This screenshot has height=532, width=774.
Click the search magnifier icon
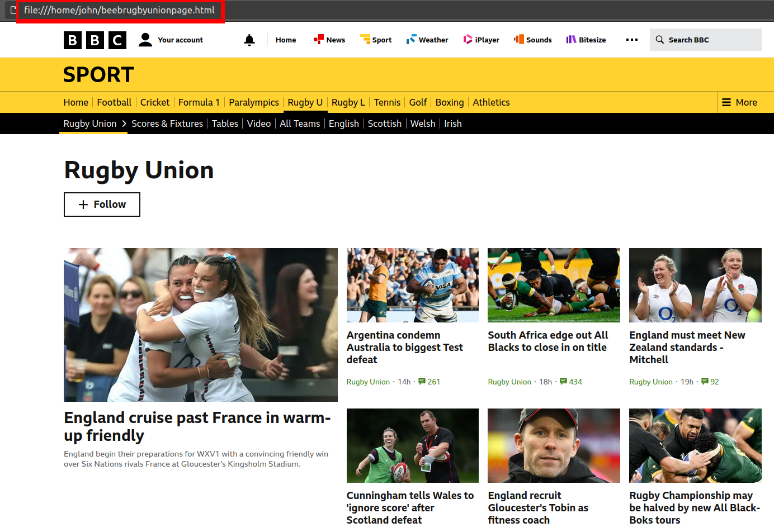tap(660, 39)
